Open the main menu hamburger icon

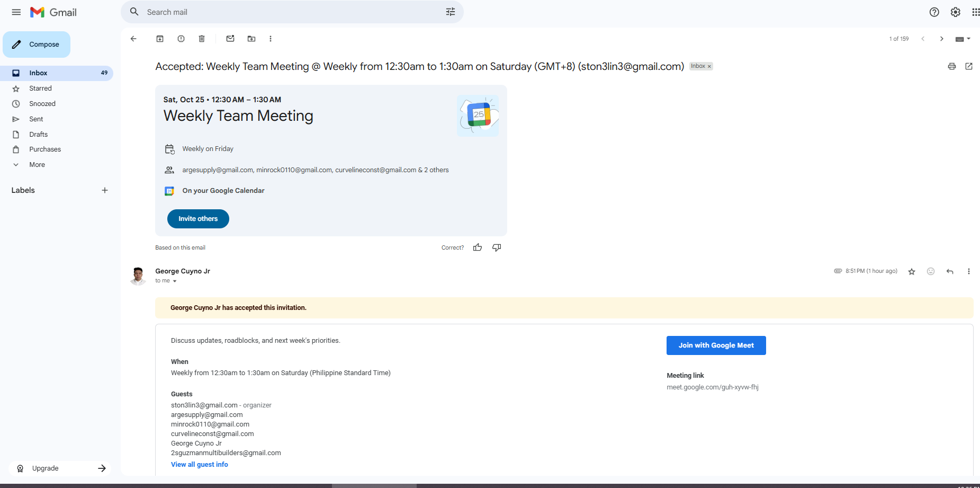coord(16,12)
